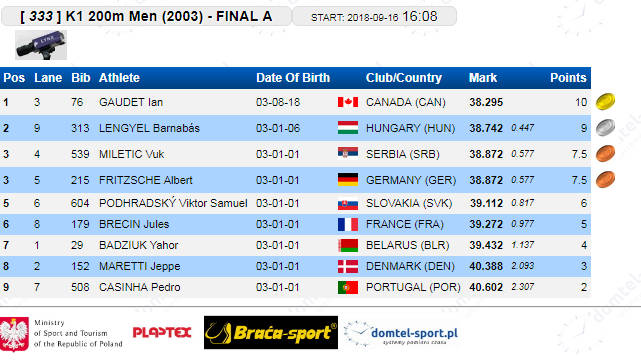Viewport: 641px width, 360px height.
Task: Click the Belarus flag icon
Action: point(348,245)
